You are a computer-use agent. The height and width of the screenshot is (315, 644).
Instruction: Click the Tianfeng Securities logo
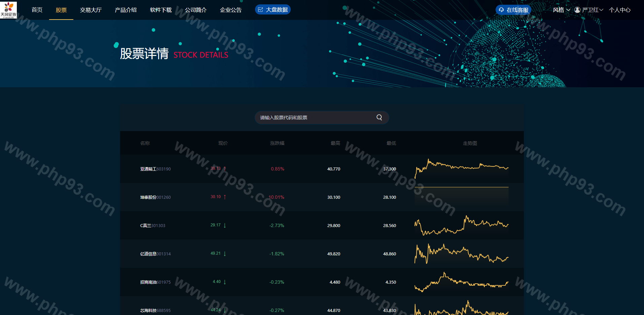tap(8, 10)
